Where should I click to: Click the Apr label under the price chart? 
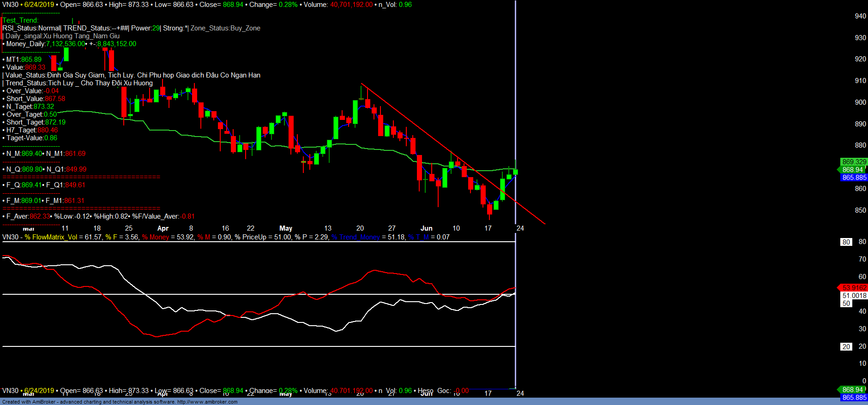click(163, 228)
